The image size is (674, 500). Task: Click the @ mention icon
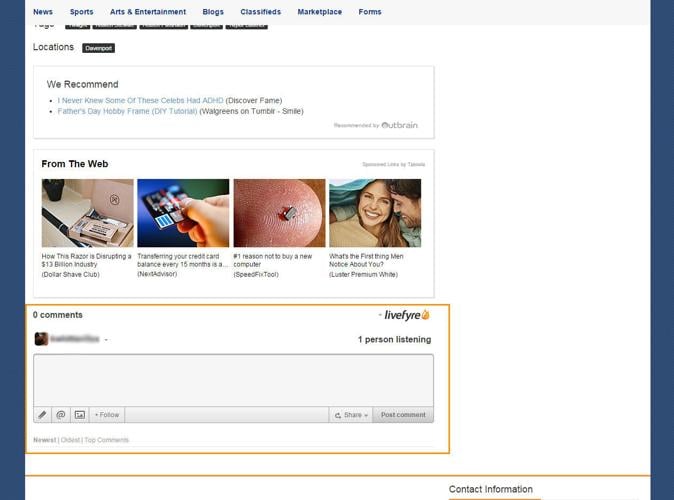pyautogui.click(x=61, y=415)
